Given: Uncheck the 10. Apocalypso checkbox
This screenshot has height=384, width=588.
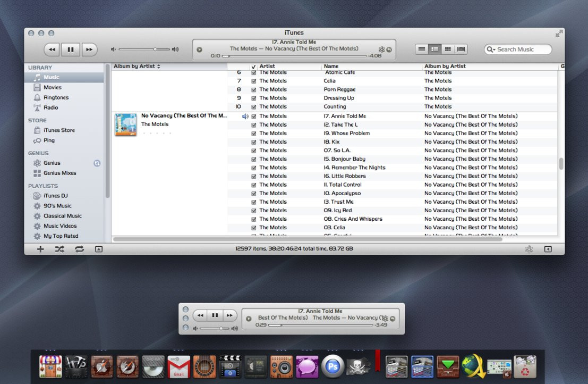Looking at the screenshot, I should (x=254, y=194).
